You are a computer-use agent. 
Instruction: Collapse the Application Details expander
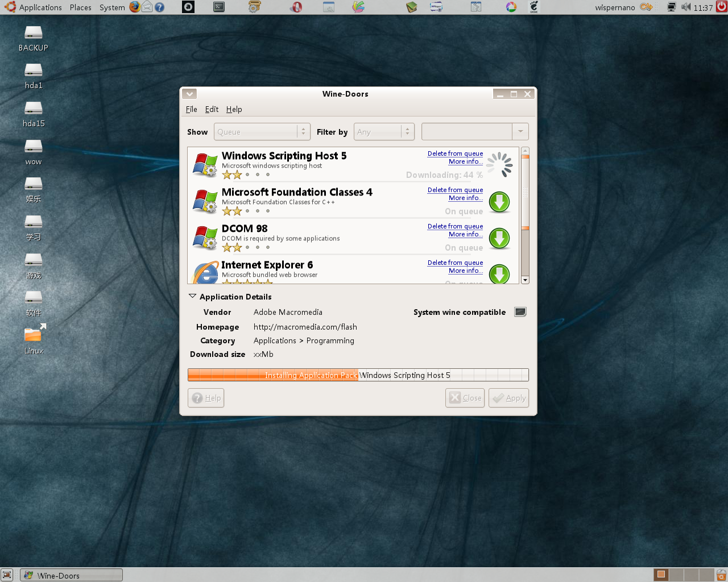(192, 296)
